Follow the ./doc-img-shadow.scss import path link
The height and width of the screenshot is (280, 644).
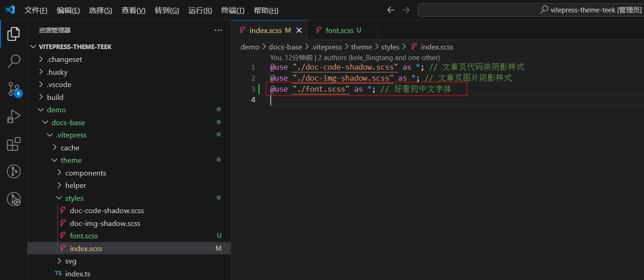click(343, 78)
